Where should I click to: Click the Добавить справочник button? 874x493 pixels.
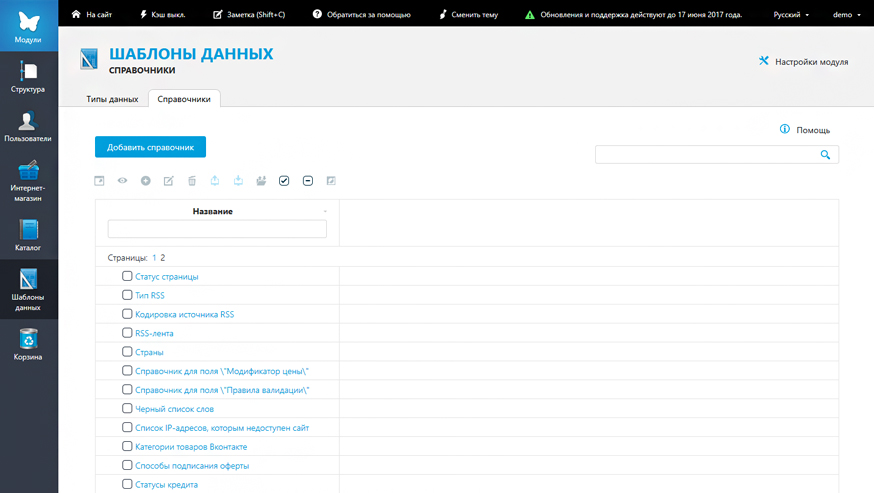tap(150, 147)
